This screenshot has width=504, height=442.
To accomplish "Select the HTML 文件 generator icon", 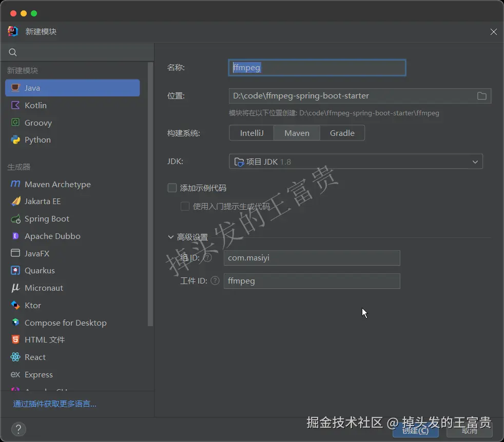I will click(15, 339).
